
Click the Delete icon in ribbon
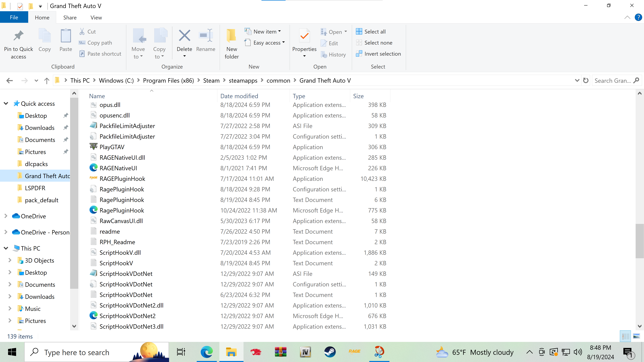pos(184,36)
